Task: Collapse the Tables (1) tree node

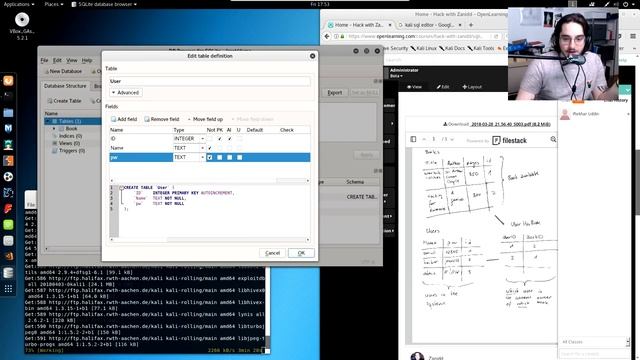Action: pyautogui.click(x=48, y=121)
